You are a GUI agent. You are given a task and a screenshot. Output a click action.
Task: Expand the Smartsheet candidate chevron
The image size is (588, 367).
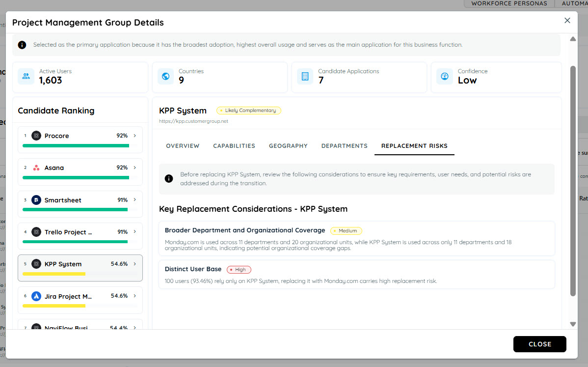[135, 199]
